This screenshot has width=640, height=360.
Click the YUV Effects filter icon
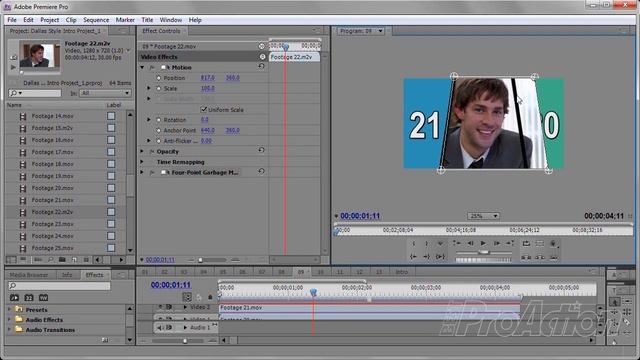pos(44,298)
